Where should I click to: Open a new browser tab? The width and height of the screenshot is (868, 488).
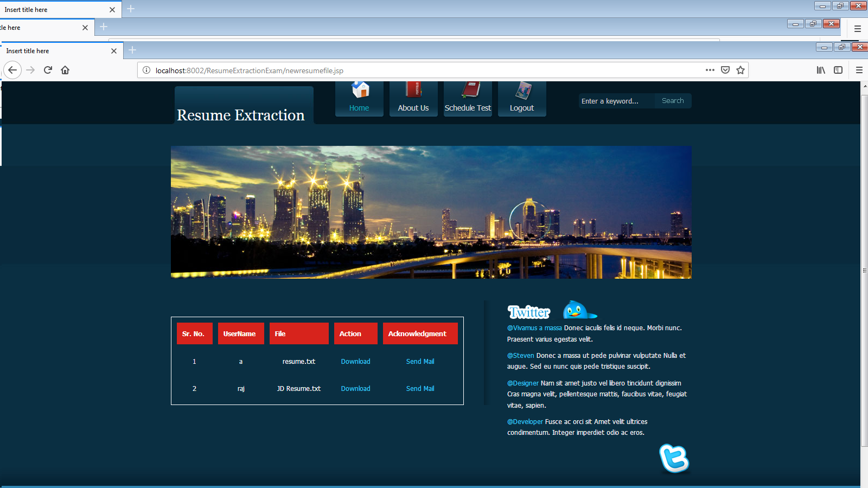click(132, 50)
